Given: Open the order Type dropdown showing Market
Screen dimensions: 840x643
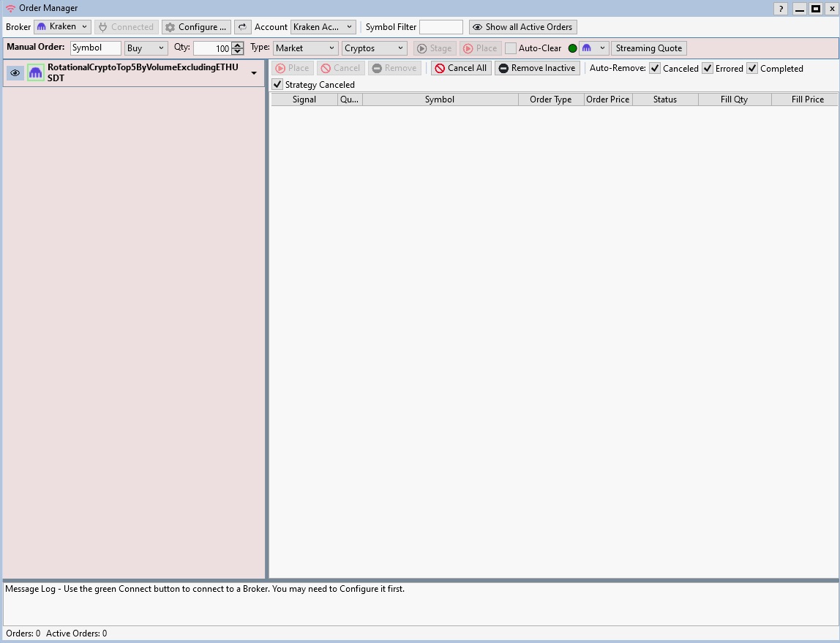Looking at the screenshot, I should (x=304, y=48).
